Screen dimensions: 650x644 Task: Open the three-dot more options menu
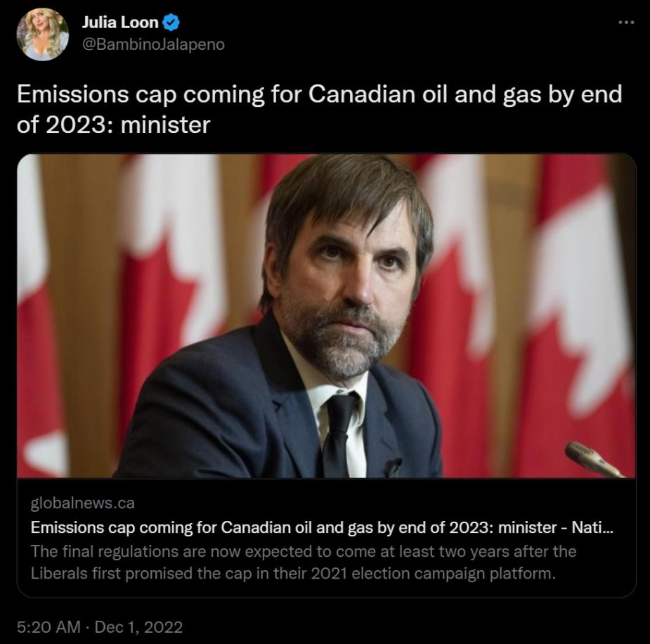[x=625, y=22]
